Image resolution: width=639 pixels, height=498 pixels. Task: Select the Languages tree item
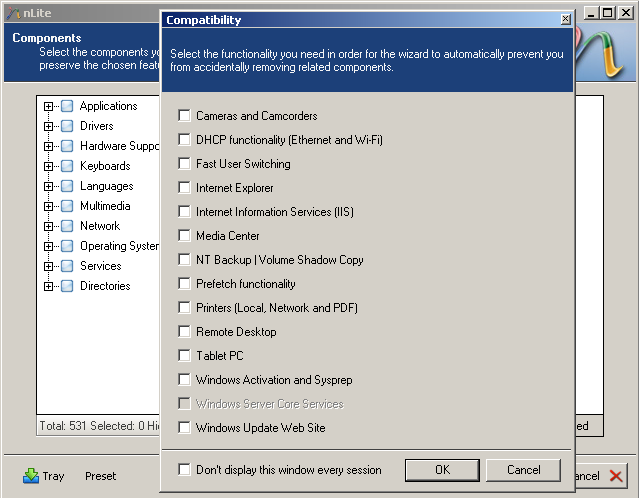click(106, 186)
